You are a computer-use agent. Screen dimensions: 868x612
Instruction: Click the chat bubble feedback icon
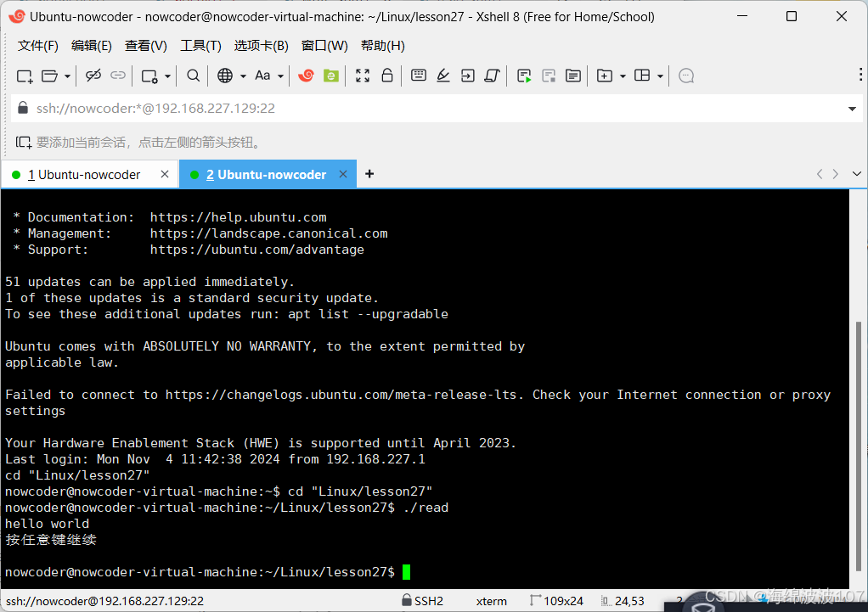pyautogui.click(x=686, y=76)
